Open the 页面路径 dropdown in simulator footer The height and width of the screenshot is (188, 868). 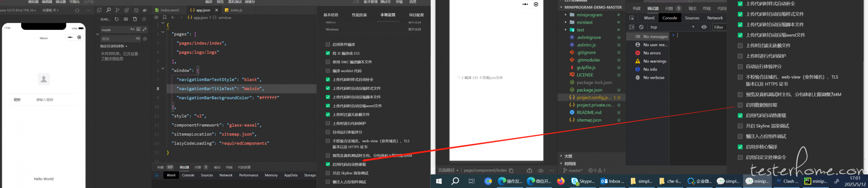(448, 170)
